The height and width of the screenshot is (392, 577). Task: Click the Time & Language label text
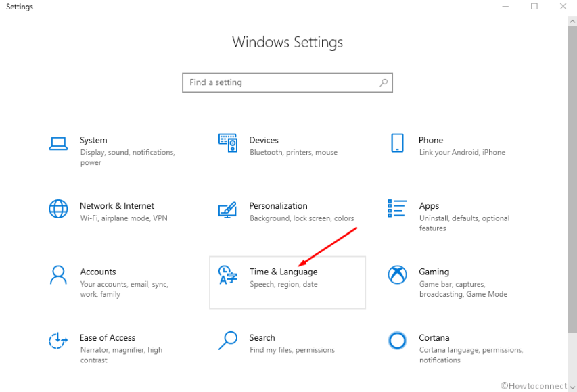tap(285, 271)
